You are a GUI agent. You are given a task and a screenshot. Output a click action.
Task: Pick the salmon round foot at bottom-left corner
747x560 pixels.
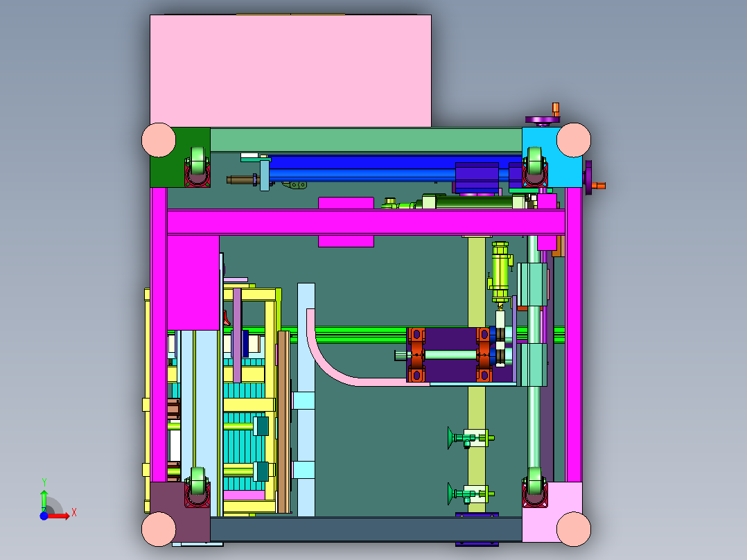[x=159, y=529]
